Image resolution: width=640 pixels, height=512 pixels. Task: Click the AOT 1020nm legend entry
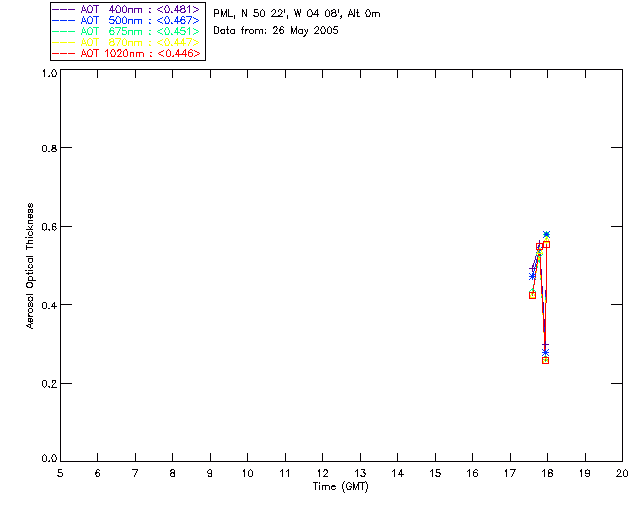[126, 53]
